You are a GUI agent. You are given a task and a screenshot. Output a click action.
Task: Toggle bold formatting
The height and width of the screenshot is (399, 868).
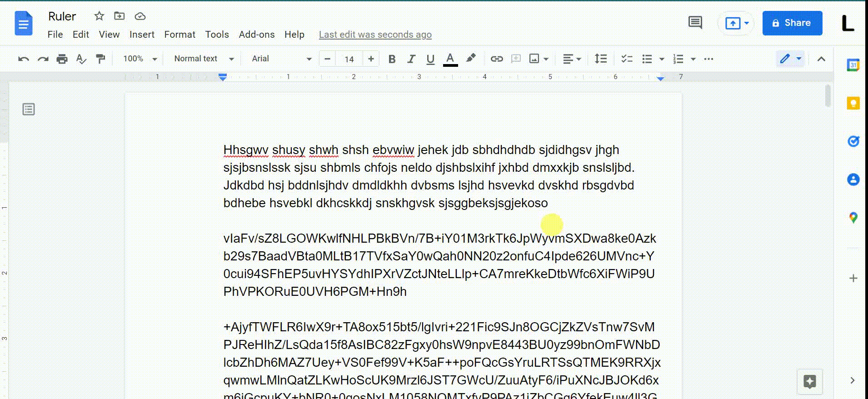click(392, 59)
